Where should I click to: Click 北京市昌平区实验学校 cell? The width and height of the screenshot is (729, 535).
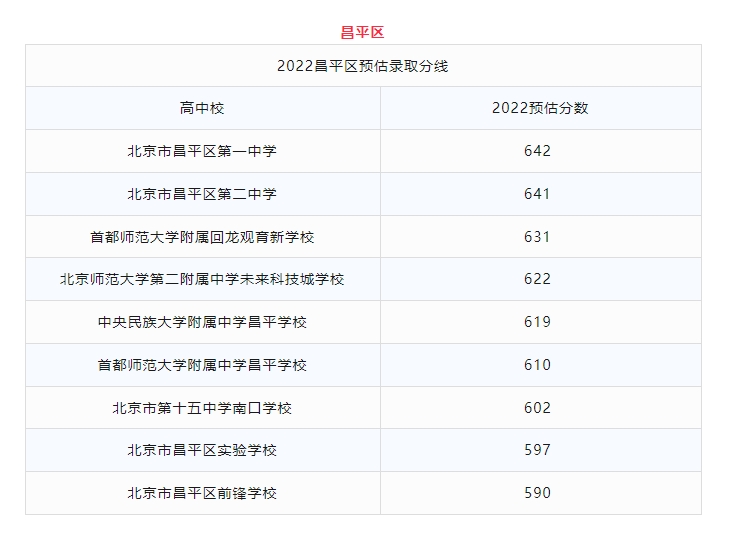click(202, 450)
